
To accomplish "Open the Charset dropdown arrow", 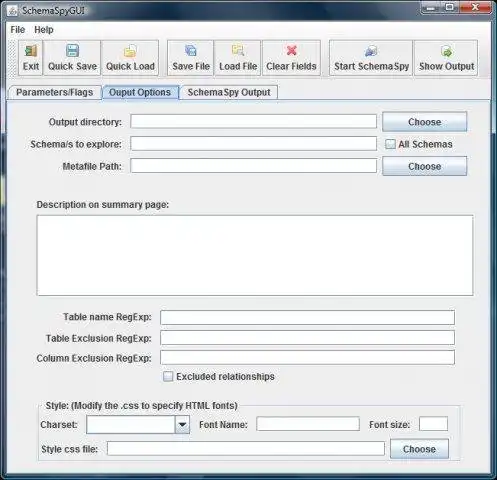I will [x=182, y=425].
